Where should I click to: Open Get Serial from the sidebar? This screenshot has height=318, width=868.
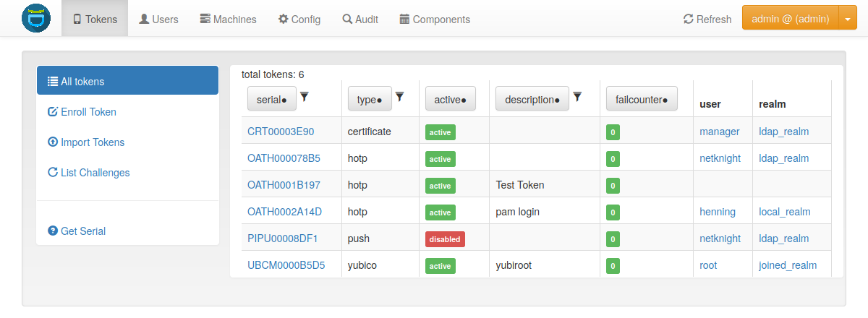(82, 231)
